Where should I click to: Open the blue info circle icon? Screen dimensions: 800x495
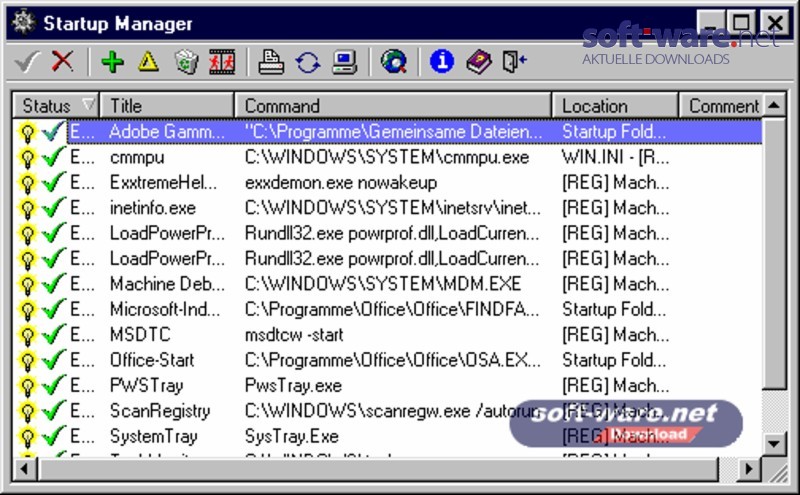[442, 62]
